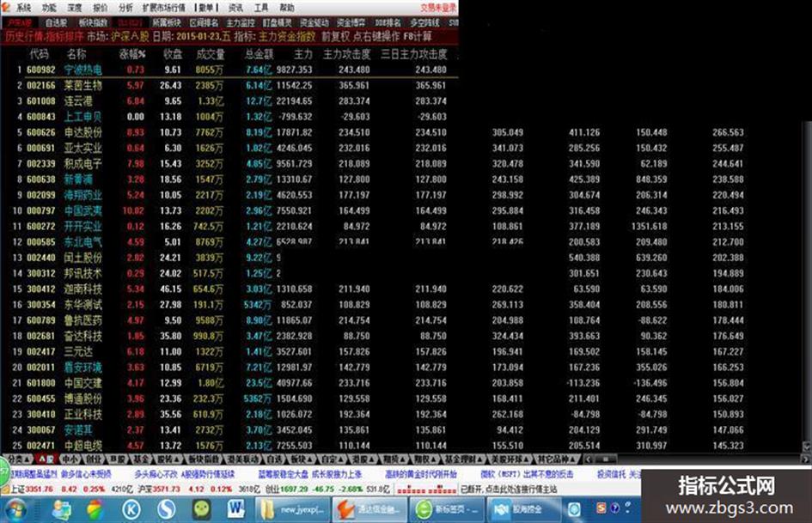Open the 资讯 menu
The image size is (812, 523).
pos(235,8)
